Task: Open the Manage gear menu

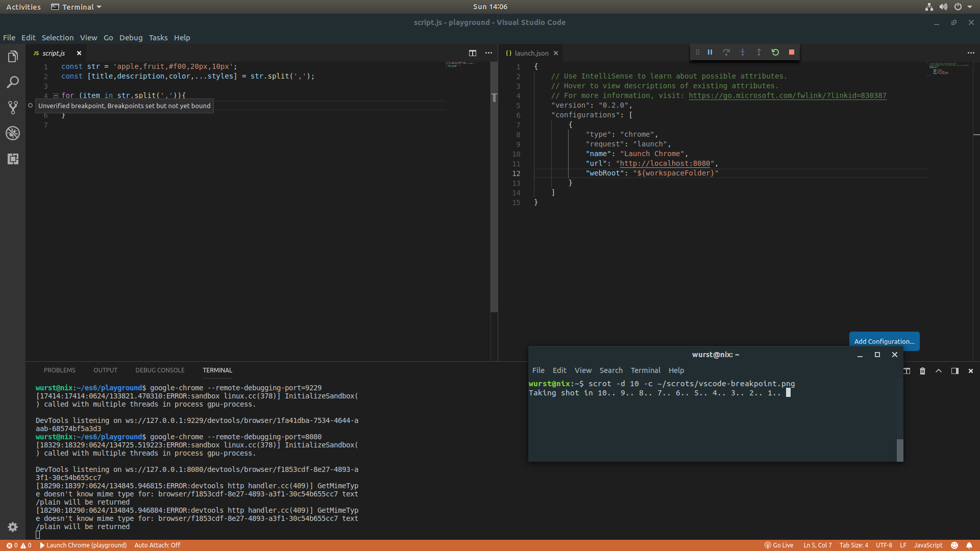Action: tap(13, 527)
